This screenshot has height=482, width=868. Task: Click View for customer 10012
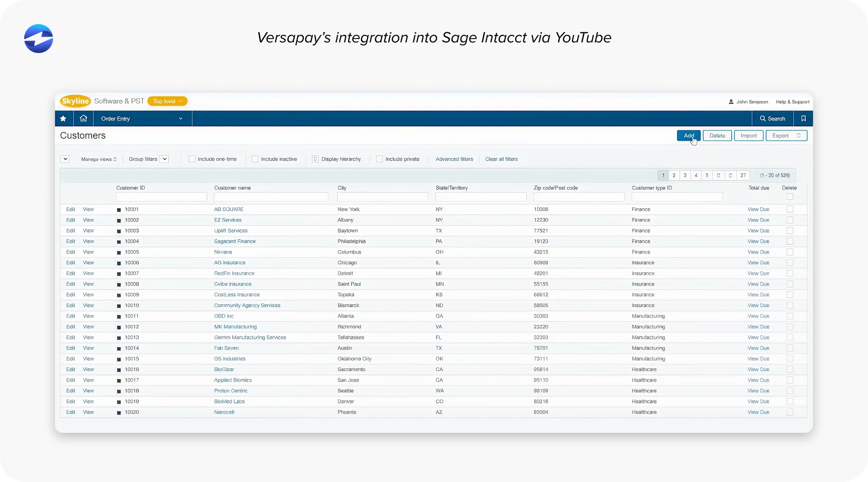click(88, 327)
